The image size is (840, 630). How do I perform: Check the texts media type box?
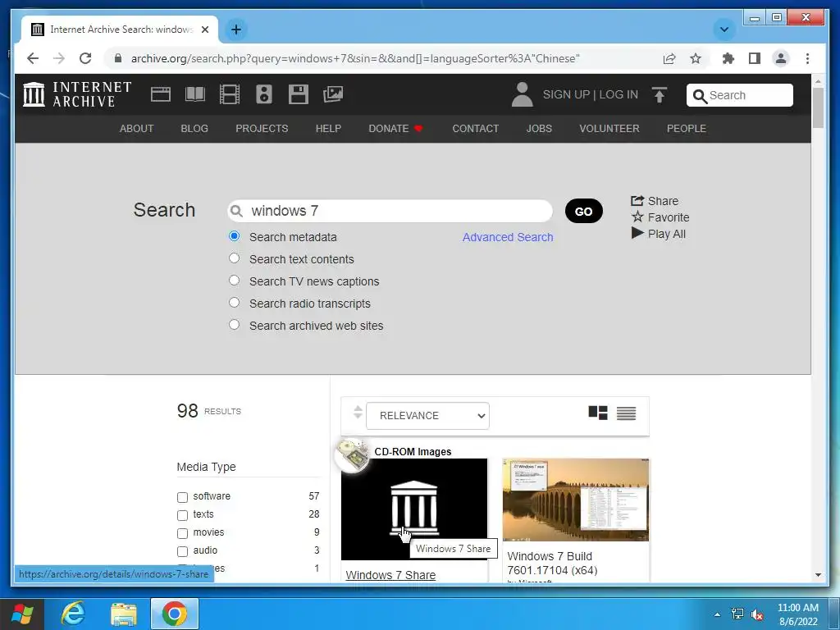tap(182, 515)
